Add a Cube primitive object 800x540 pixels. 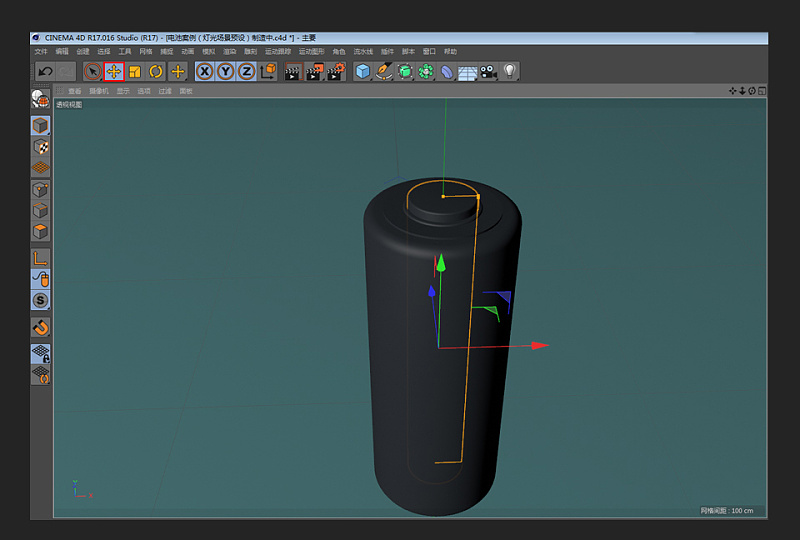363,71
